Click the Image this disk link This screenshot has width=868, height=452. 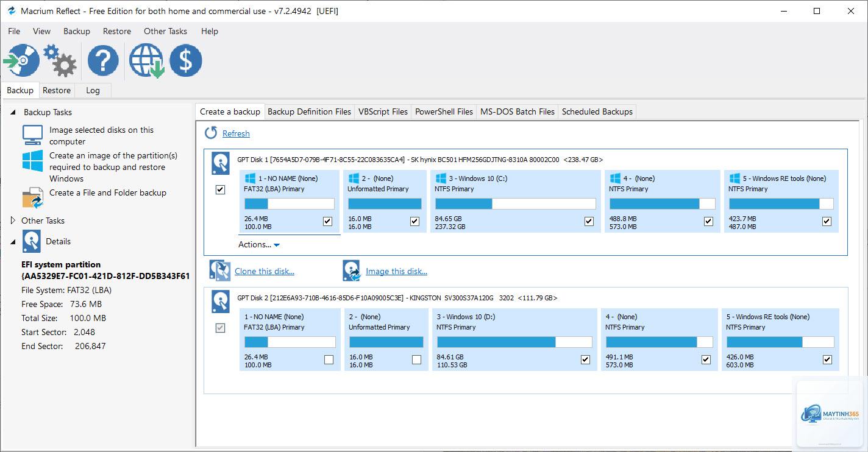396,271
